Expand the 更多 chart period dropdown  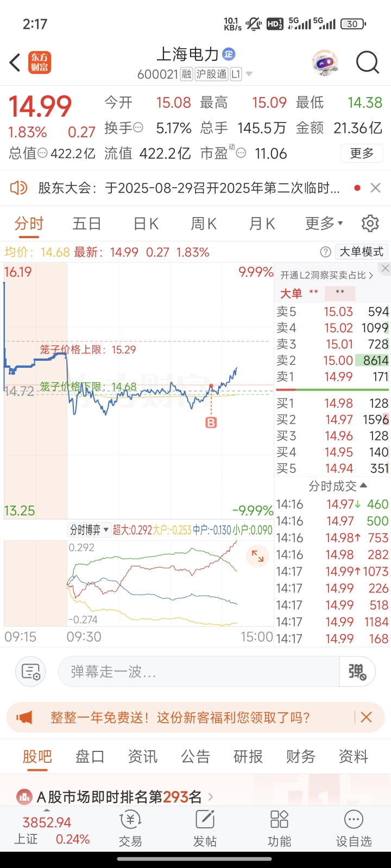pyautogui.click(x=324, y=224)
